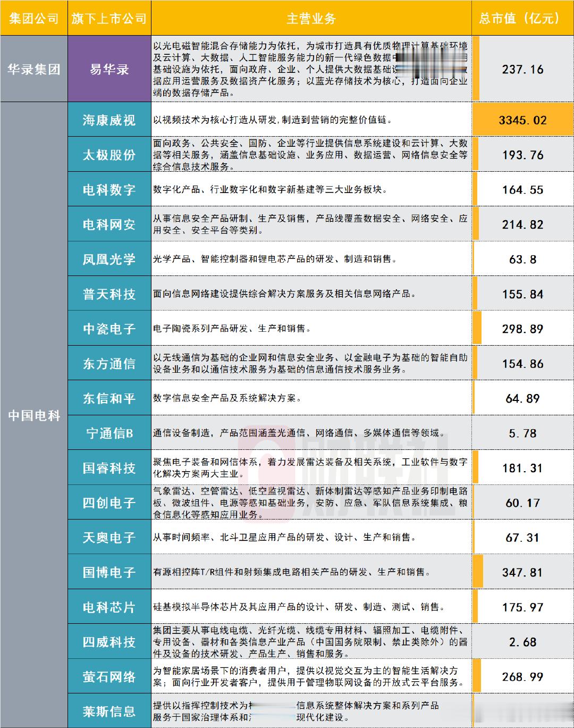Click 凤凰光学 business description text
This screenshot has height=728, width=574.
pyautogui.click(x=275, y=259)
